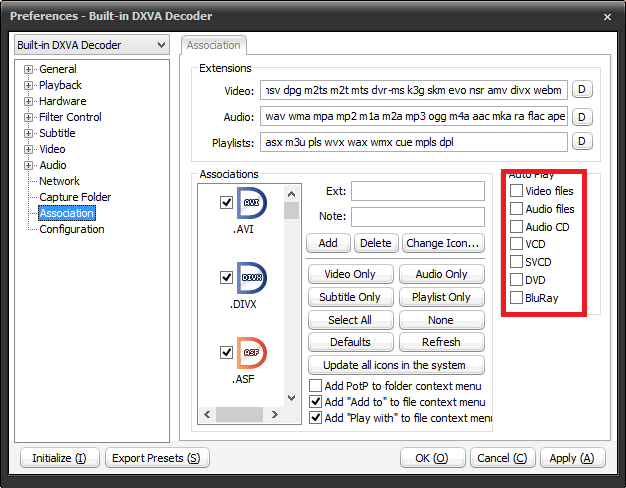This screenshot has height=488, width=626.
Task: Open the Configuration settings page
Action: (x=72, y=229)
